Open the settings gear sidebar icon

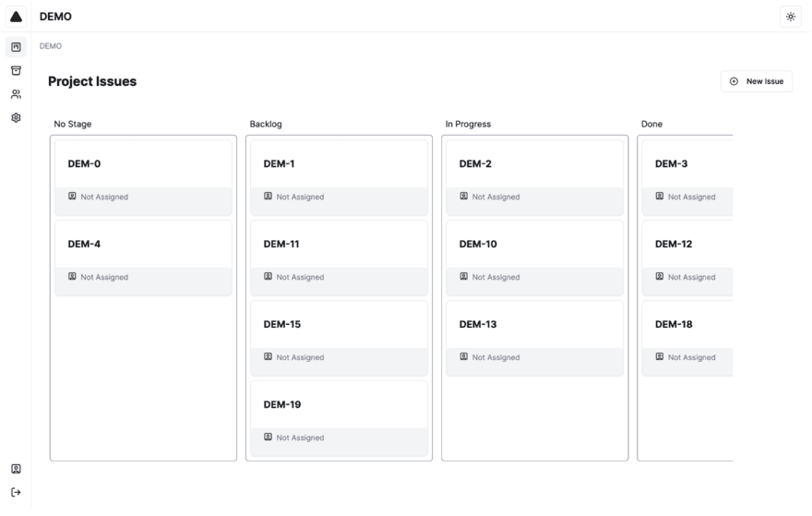tap(16, 117)
